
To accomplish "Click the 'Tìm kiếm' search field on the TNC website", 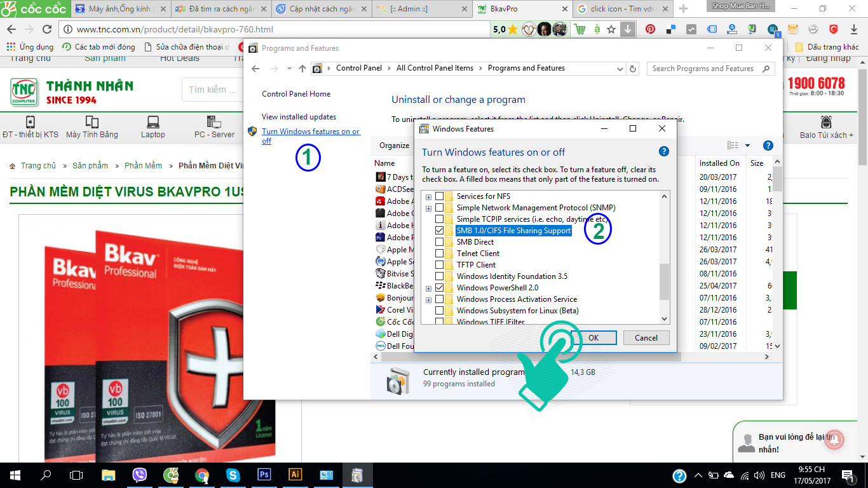I will [x=213, y=90].
